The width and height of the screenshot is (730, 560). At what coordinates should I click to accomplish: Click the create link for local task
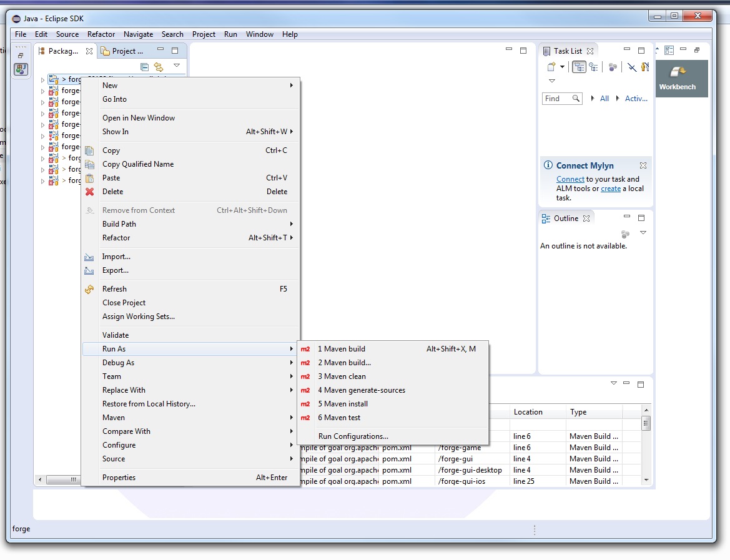(611, 189)
